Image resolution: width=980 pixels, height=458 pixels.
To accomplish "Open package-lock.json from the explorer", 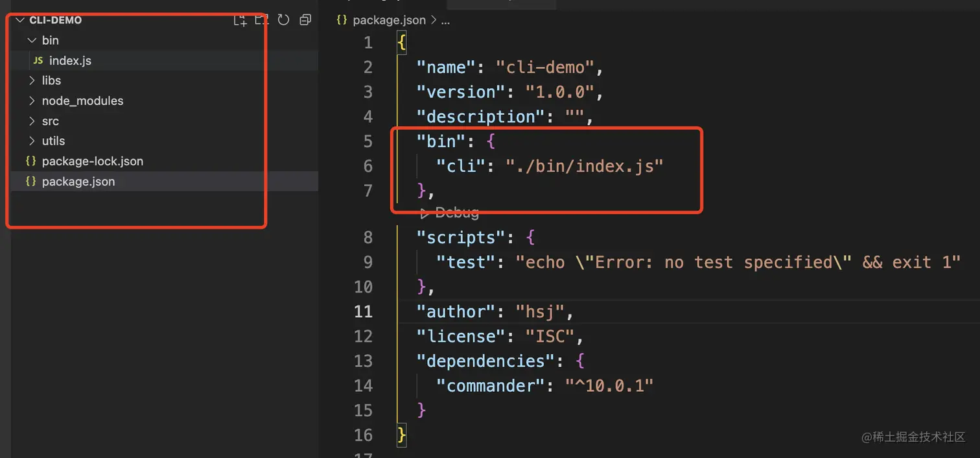I will pos(93,161).
